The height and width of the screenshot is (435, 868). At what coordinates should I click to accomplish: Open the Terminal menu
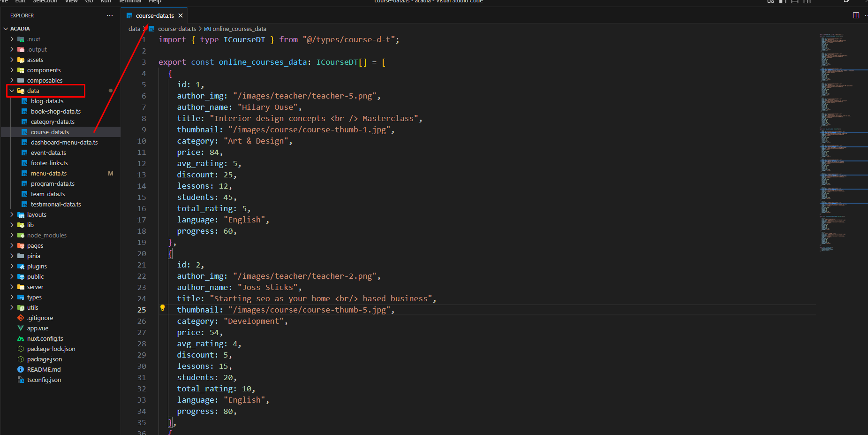pyautogui.click(x=130, y=1)
